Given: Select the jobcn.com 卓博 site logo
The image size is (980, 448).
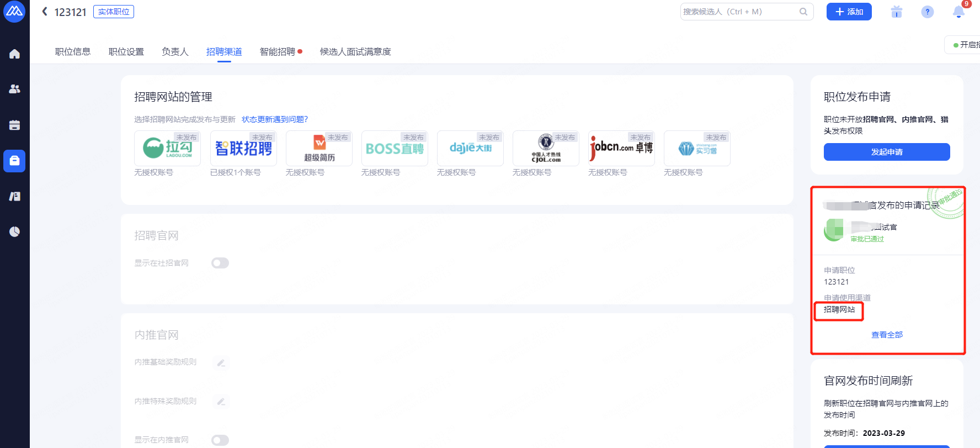Looking at the screenshot, I should 621,148.
